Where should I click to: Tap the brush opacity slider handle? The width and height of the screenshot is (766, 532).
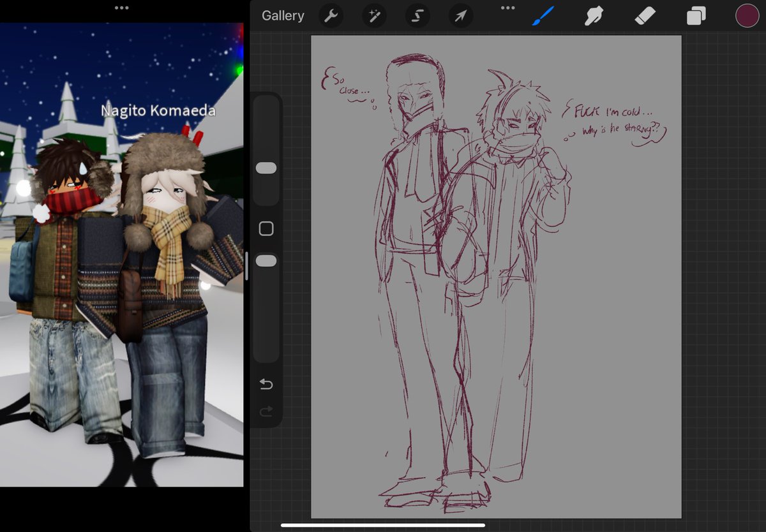click(x=266, y=260)
